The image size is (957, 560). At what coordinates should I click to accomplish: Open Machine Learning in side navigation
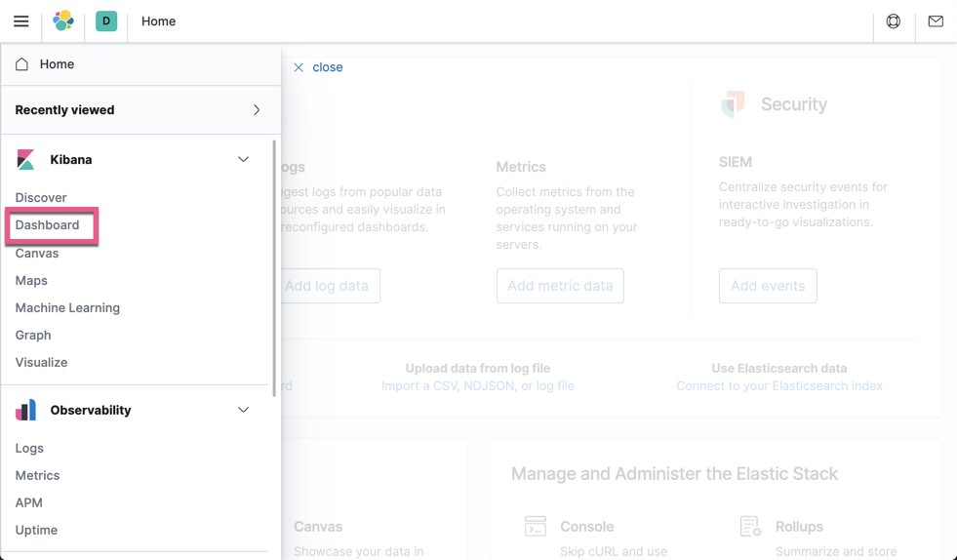click(x=67, y=307)
